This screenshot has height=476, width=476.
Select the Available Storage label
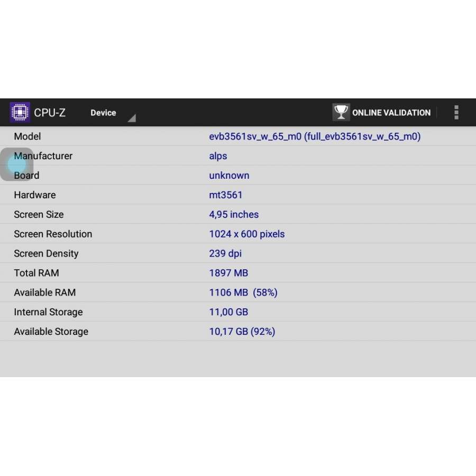pos(51,332)
